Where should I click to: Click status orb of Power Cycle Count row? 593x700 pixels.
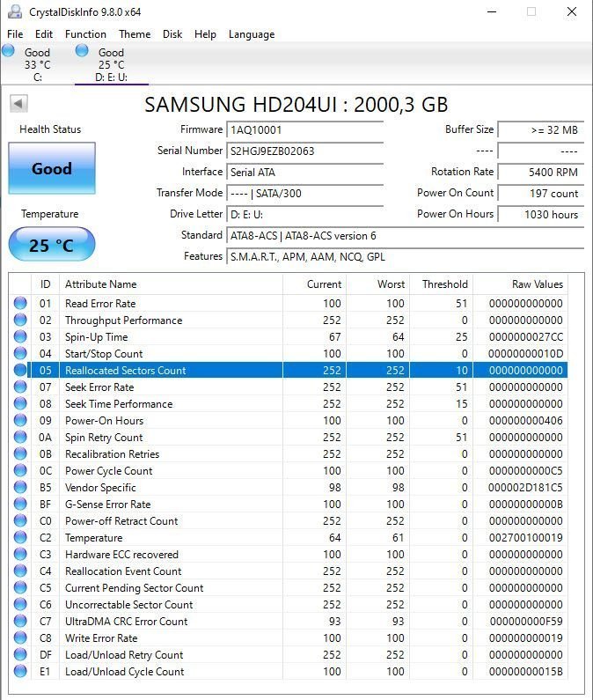(20, 470)
